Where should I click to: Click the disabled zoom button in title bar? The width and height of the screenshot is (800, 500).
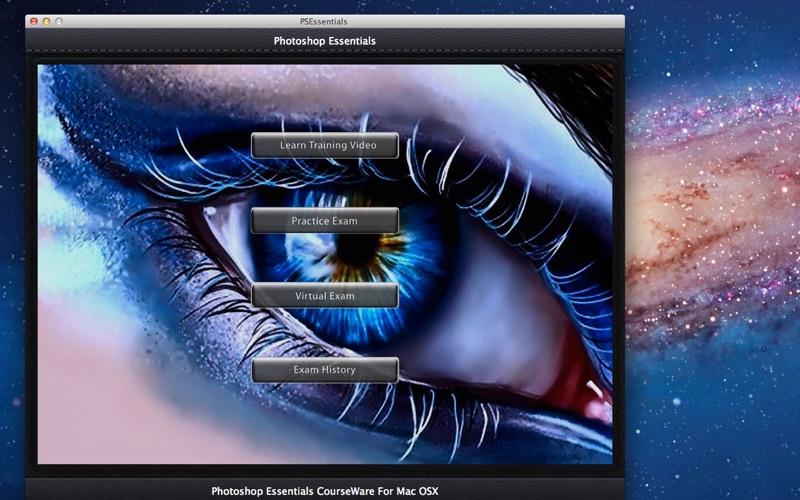coord(59,21)
